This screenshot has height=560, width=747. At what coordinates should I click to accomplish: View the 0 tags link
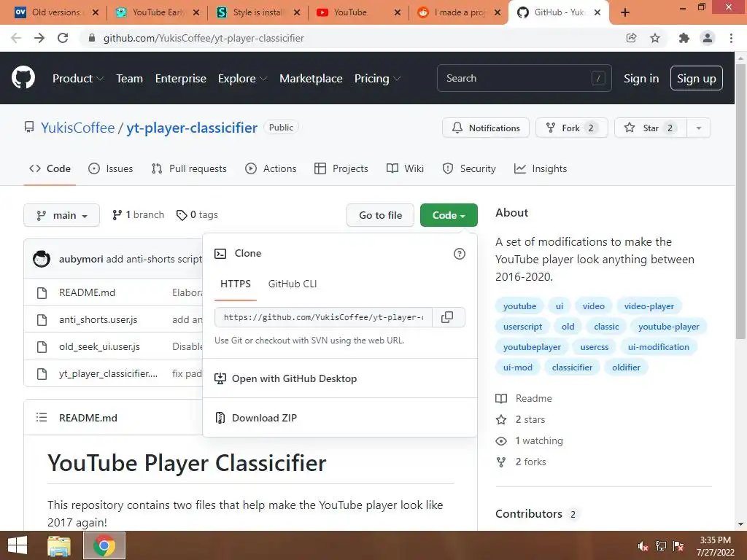(x=197, y=215)
